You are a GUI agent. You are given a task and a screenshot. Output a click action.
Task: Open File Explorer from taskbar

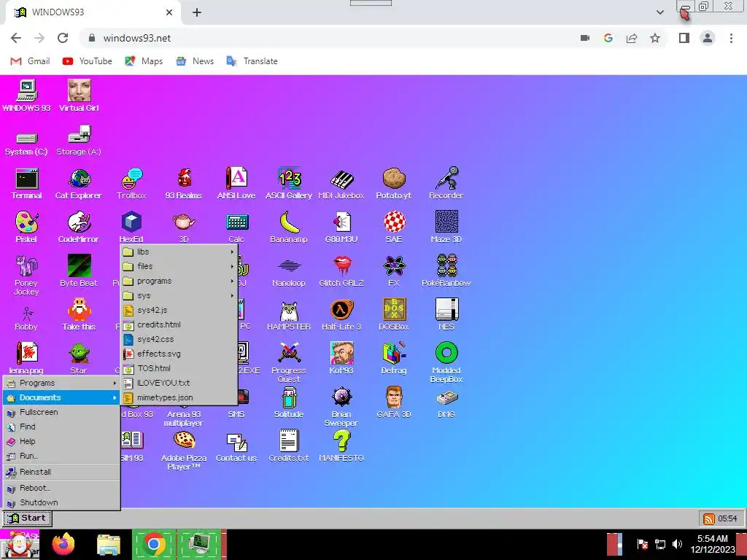109,544
